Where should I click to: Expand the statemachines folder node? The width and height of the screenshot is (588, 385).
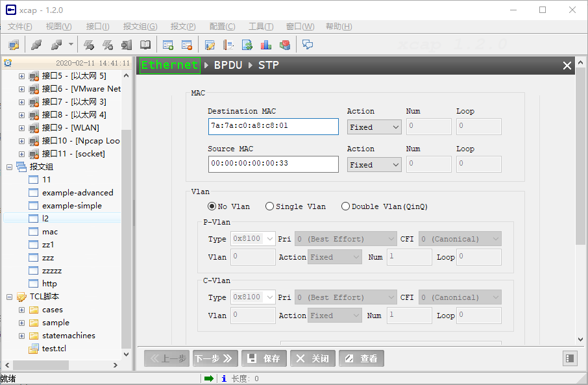(22, 336)
